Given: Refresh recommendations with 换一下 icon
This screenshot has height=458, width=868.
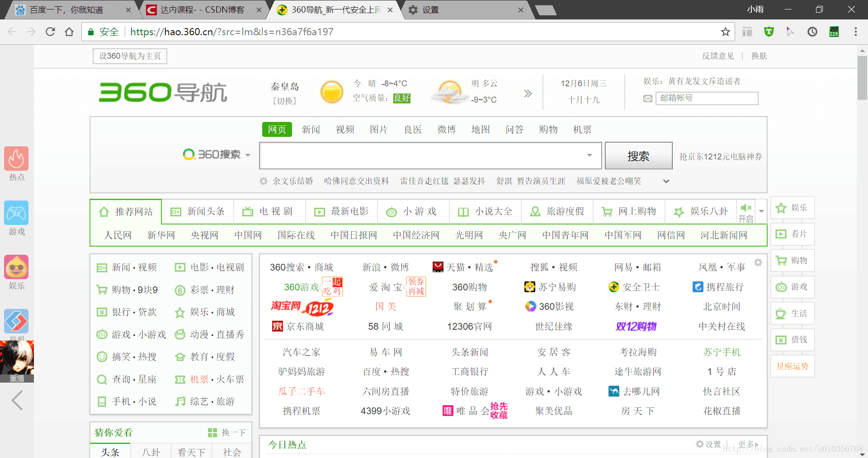Looking at the screenshot, I should [x=212, y=433].
